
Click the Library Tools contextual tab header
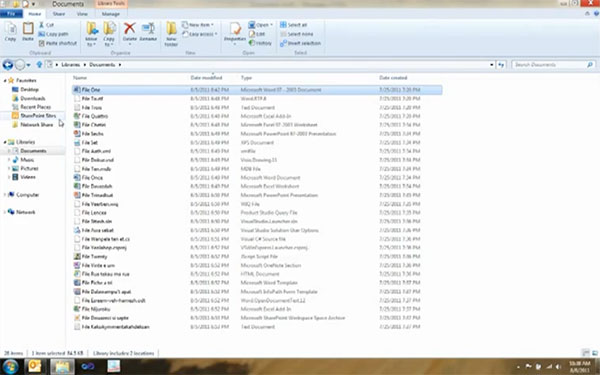pyautogui.click(x=111, y=4)
